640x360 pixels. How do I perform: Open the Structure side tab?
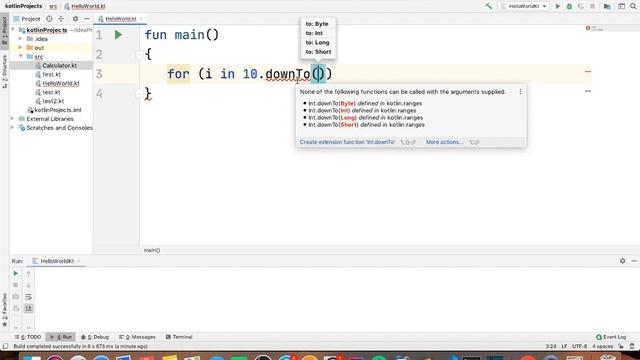coord(4,71)
